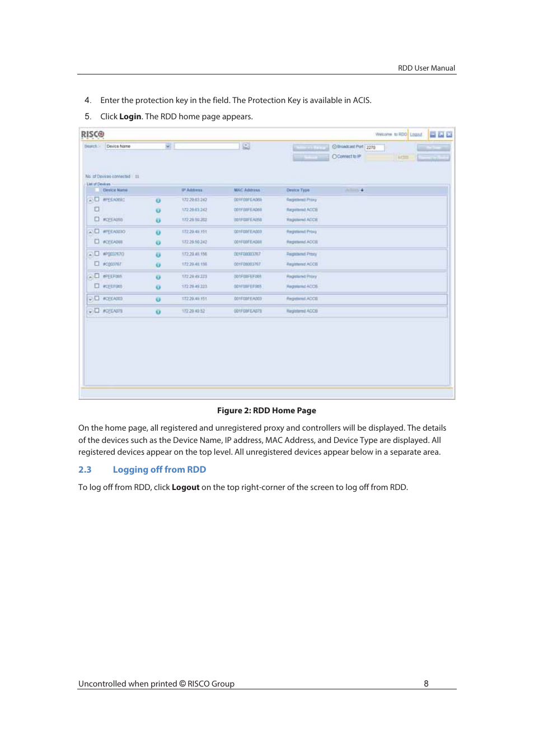Viewport: 534px width, 756px height.
Task: Select the Broadcast Port radio button
Action: (x=334, y=147)
